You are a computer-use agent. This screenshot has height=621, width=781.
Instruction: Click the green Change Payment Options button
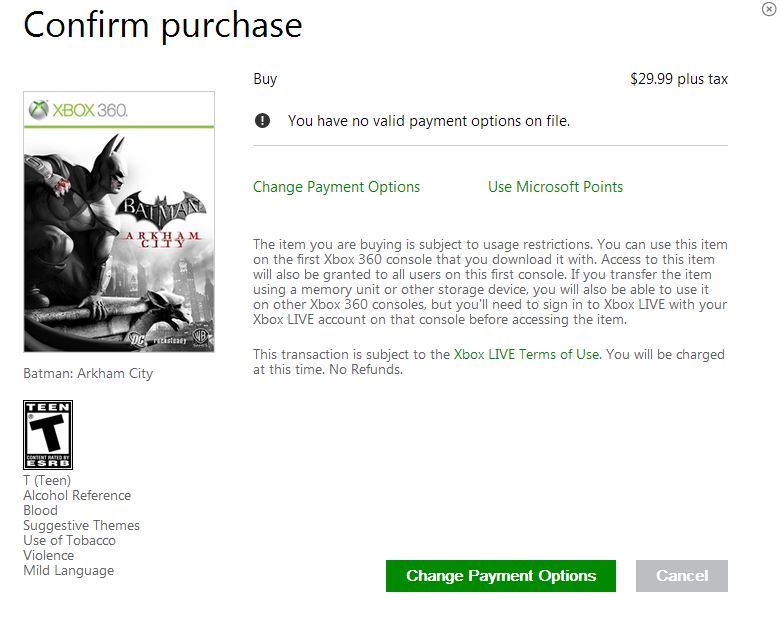(x=501, y=576)
